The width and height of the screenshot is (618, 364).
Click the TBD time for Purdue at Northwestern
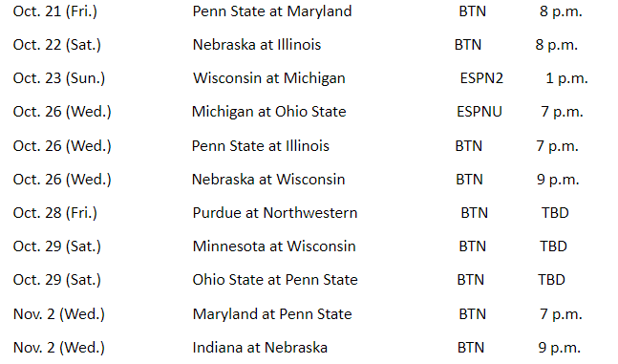point(555,213)
